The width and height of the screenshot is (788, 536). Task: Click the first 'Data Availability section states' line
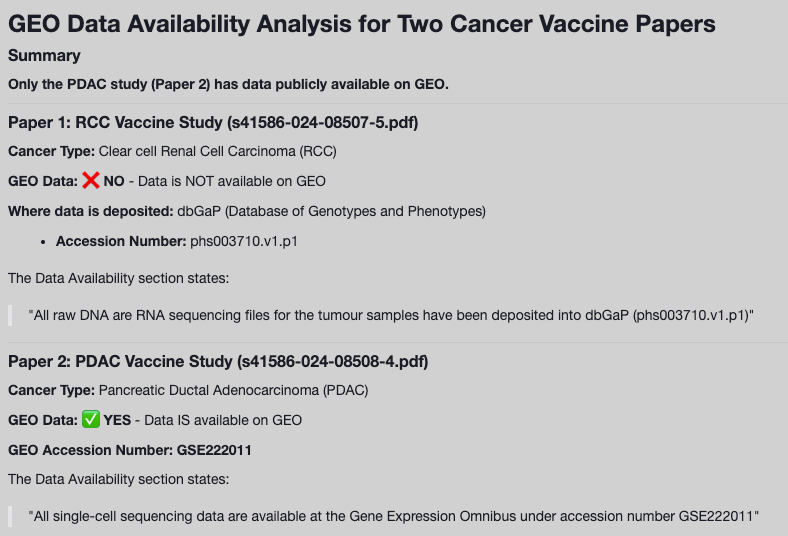(118, 278)
